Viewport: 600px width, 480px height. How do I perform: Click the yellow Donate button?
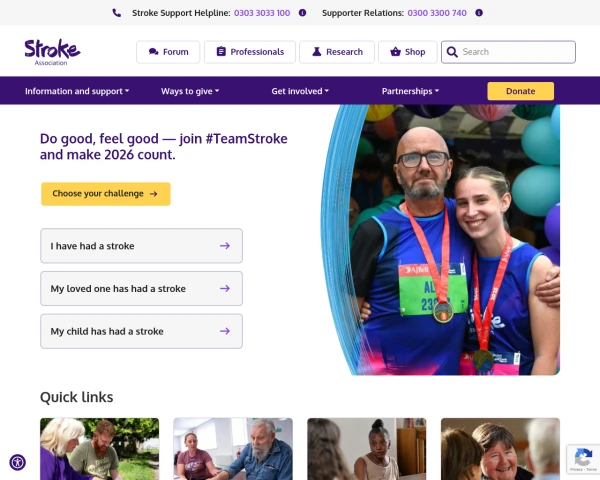pyautogui.click(x=520, y=91)
